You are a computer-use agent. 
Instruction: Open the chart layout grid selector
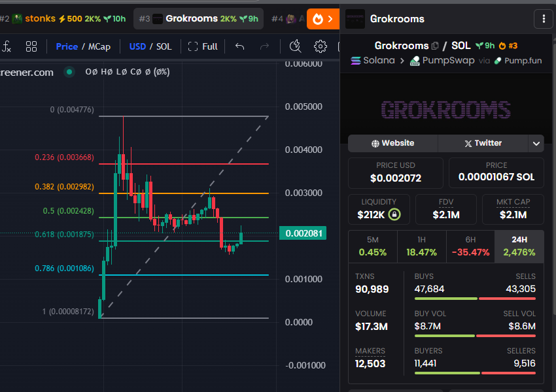pyautogui.click(x=31, y=46)
